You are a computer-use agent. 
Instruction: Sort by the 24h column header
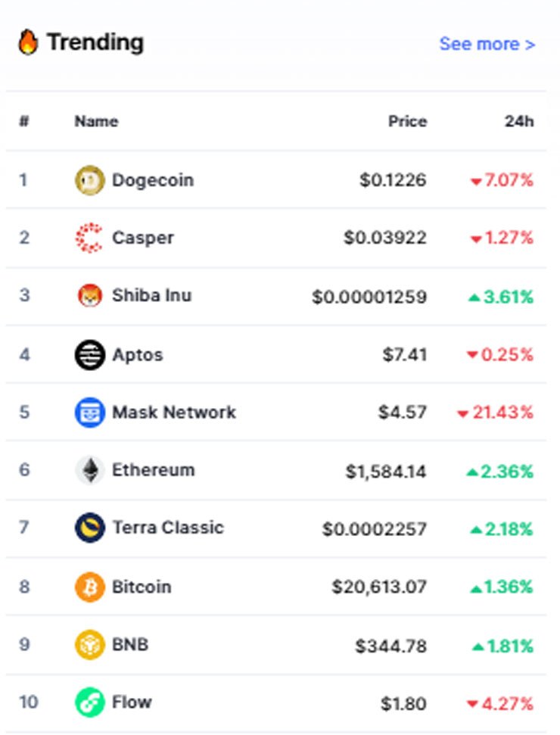point(519,121)
